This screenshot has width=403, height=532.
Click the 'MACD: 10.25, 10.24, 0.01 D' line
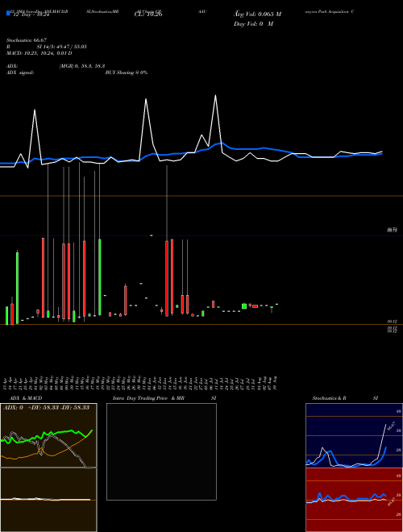39,53
